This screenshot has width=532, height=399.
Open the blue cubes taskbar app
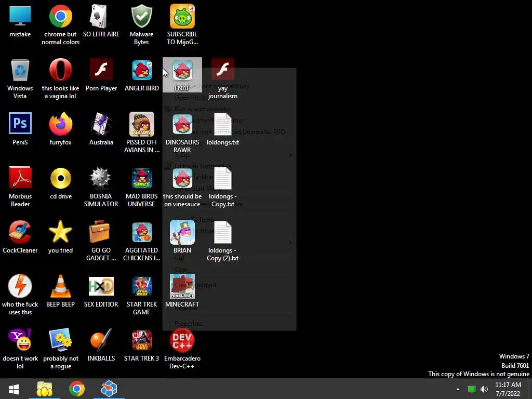109,389
